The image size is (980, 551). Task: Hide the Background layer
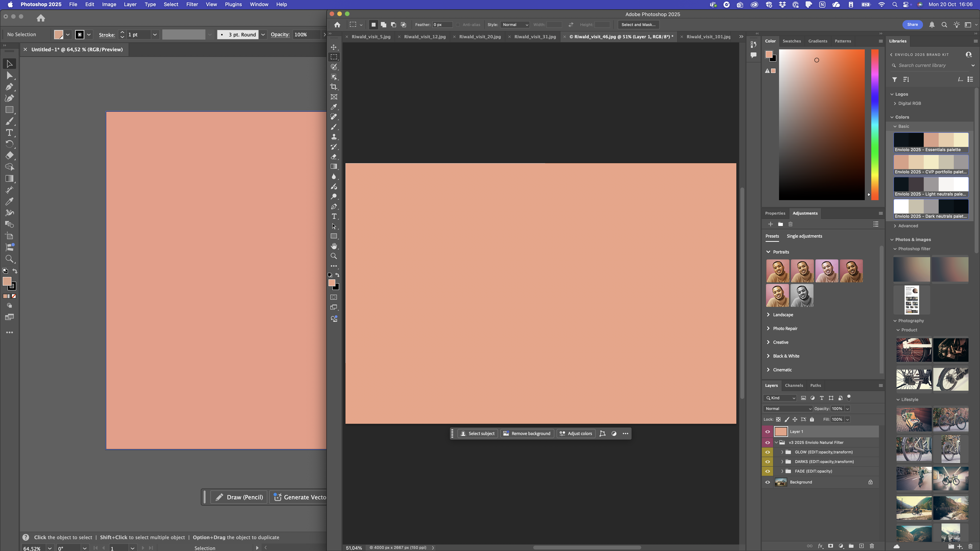click(x=768, y=482)
